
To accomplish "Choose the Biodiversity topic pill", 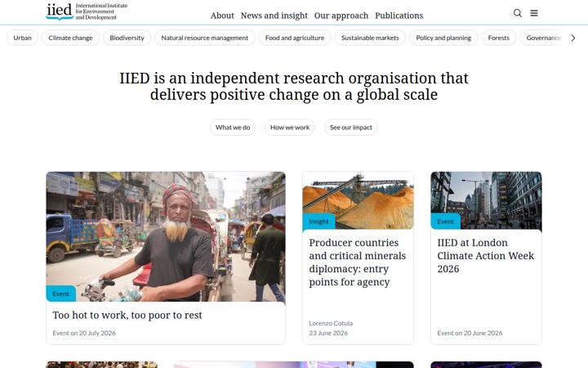I will point(127,38).
